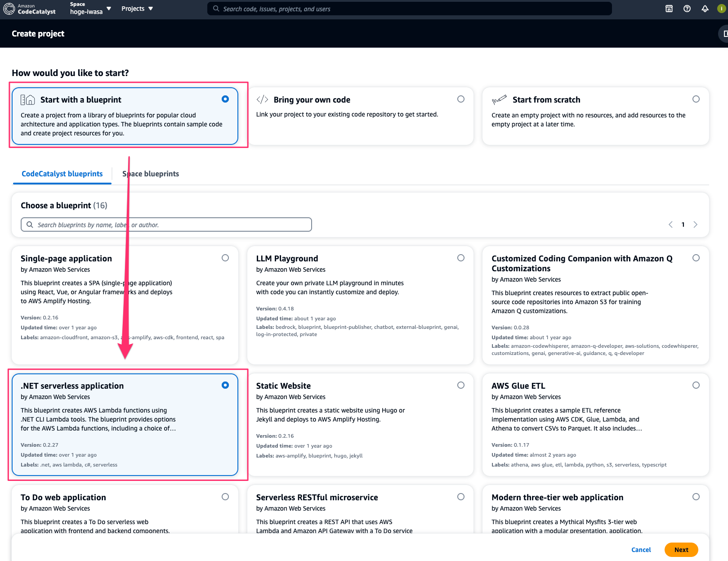Image resolution: width=728 pixels, height=561 pixels.
Task: Click the blueprint building icon
Action: pos(28,100)
